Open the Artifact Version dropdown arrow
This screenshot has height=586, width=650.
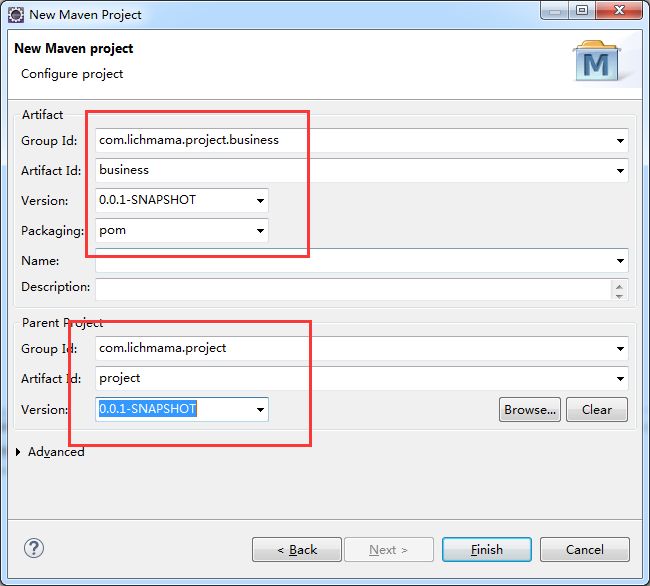click(260, 201)
